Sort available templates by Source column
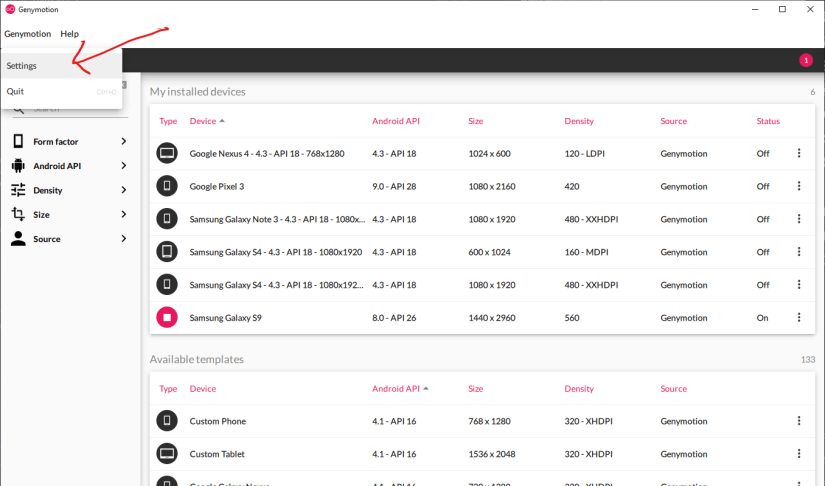This screenshot has height=486, width=825. click(673, 389)
